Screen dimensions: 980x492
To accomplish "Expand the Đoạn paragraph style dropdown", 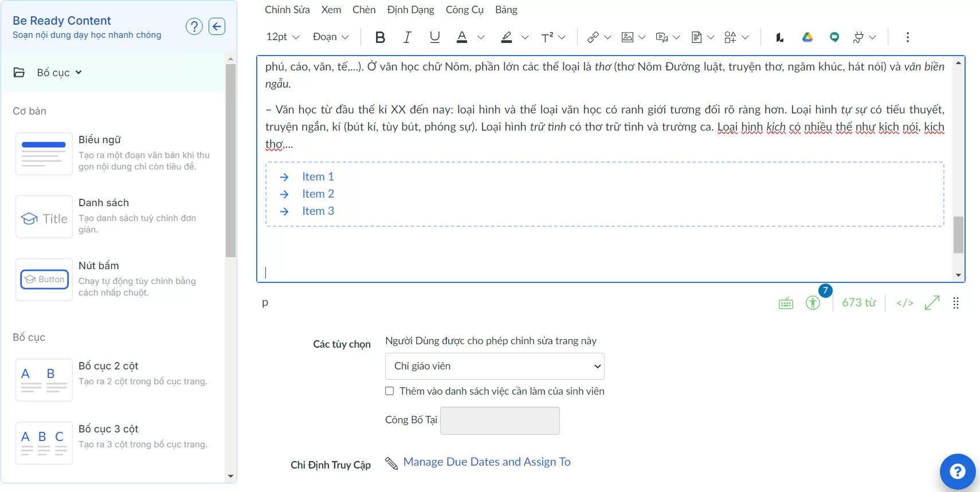I will pyautogui.click(x=331, y=37).
